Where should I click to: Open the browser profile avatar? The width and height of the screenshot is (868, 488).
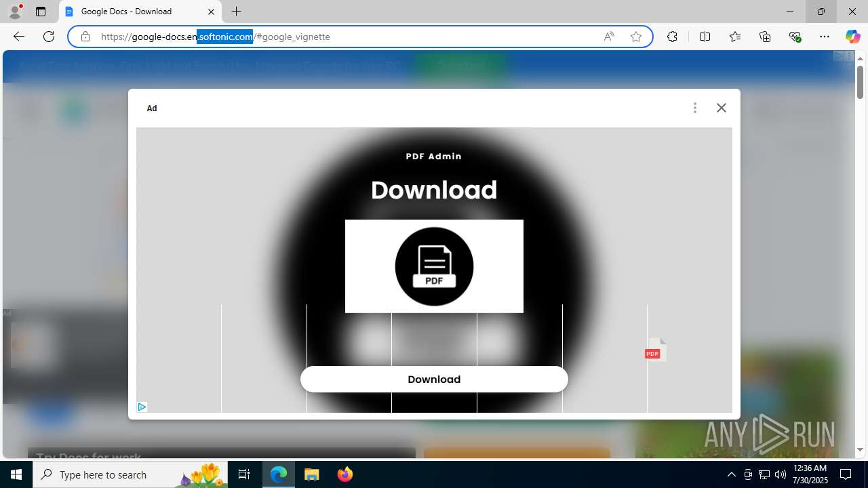(x=15, y=12)
